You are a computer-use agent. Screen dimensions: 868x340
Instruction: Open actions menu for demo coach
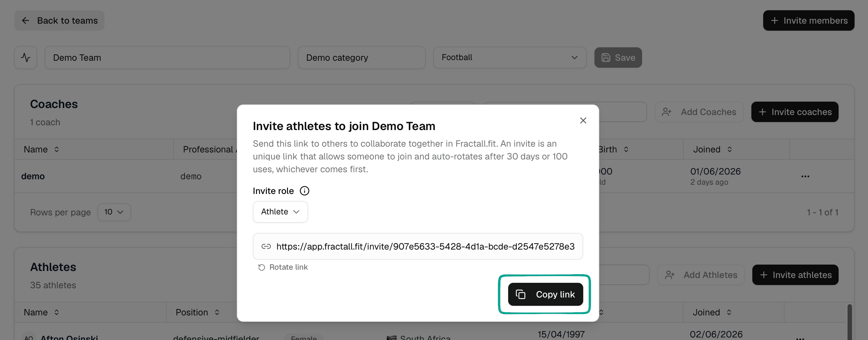point(805,176)
